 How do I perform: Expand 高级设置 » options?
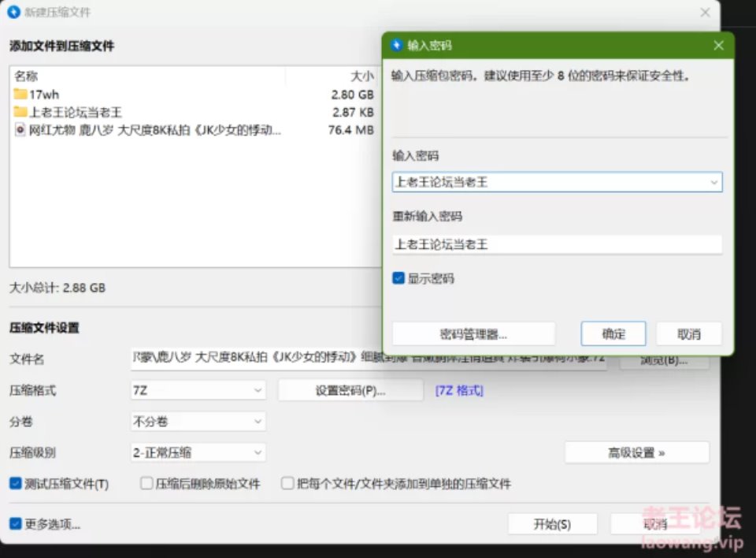[x=636, y=452]
